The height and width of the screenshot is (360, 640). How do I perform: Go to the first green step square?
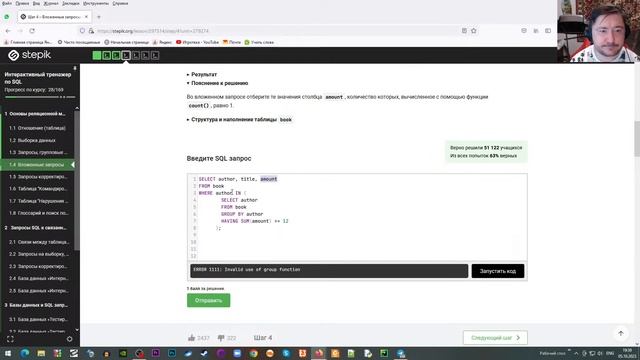97,56
